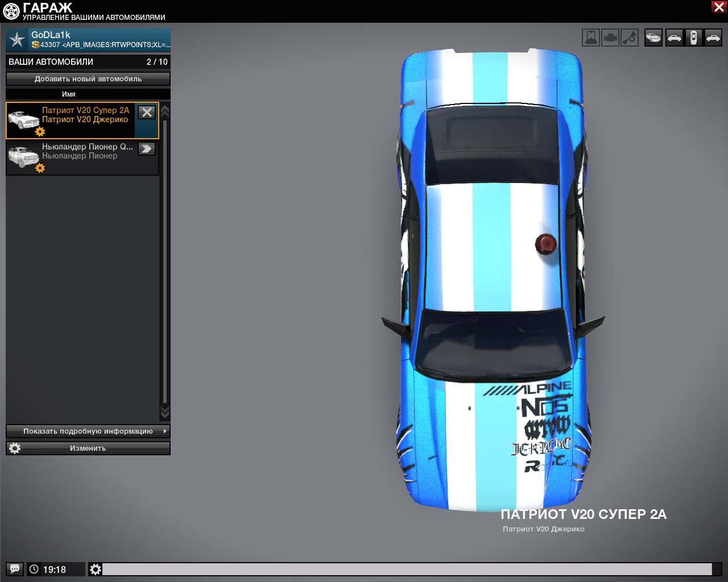Open the chat speech bubble icon

[15, 569]
